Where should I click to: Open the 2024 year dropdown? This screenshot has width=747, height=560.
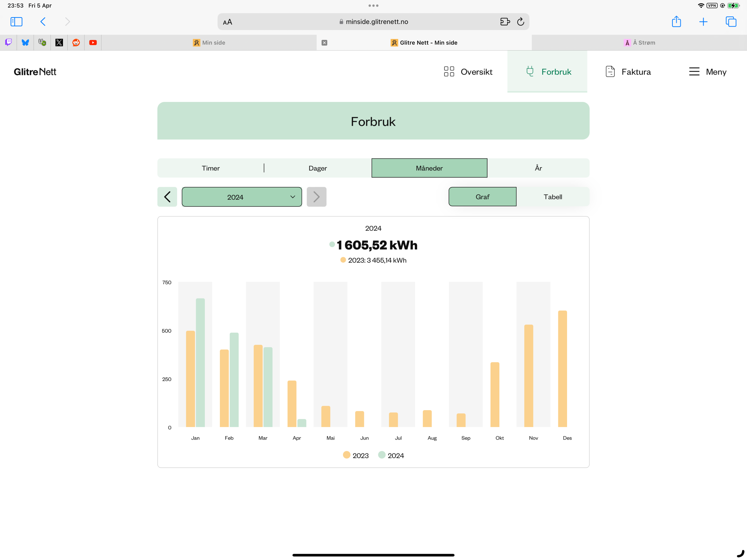(x=242, y=197)
